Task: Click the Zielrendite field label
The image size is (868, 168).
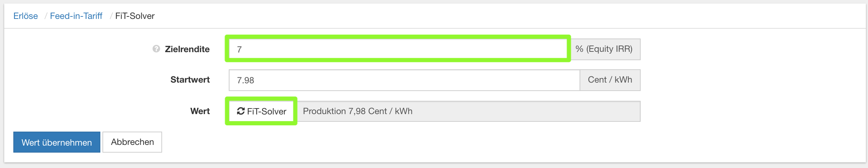Action: point(187,49)
